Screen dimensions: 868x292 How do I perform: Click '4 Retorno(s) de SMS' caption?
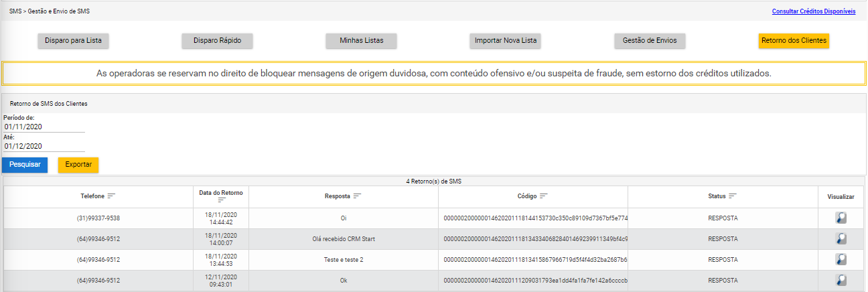[434, 181]
